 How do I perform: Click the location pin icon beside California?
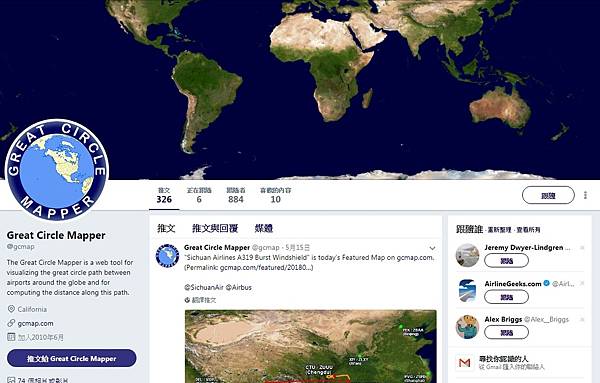click(11, 309)
